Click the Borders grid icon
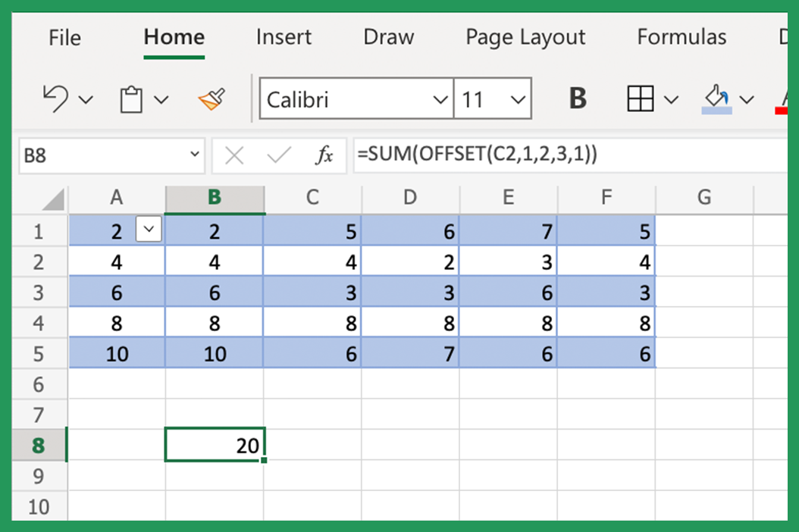 pos(640,99)
